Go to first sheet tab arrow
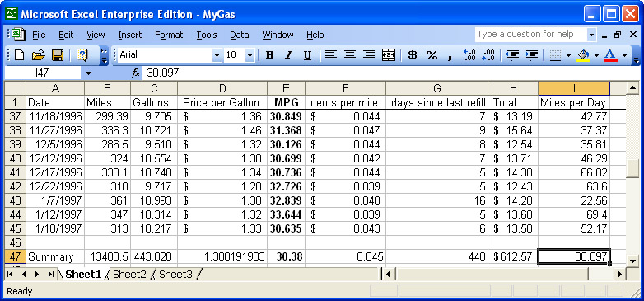The height and width of the screenshot is (301, 644). 10,274
